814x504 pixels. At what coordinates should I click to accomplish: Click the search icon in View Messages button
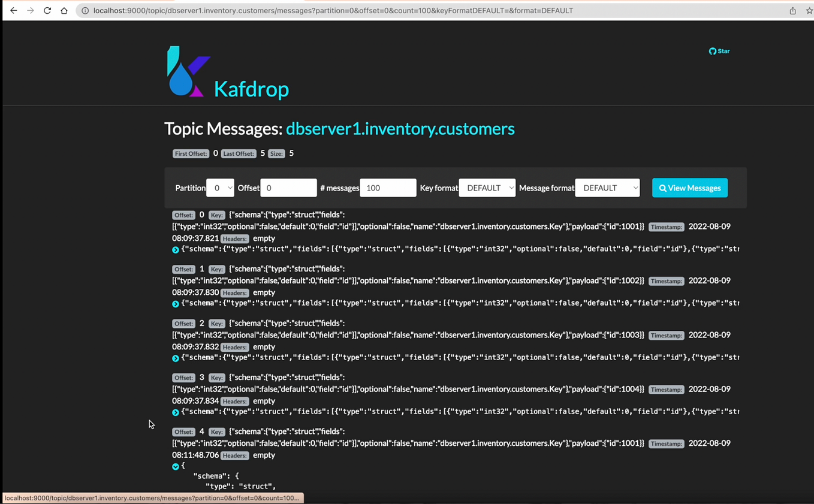tap(663, 188)
